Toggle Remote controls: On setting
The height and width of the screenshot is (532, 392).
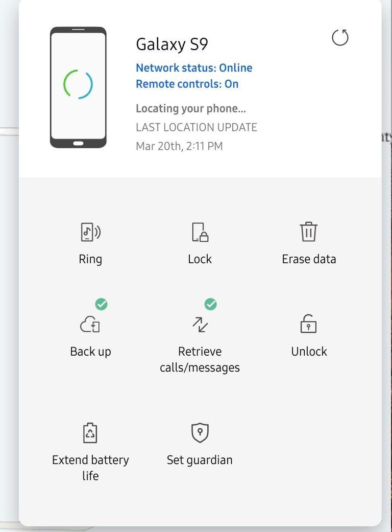tap(187, 84)
